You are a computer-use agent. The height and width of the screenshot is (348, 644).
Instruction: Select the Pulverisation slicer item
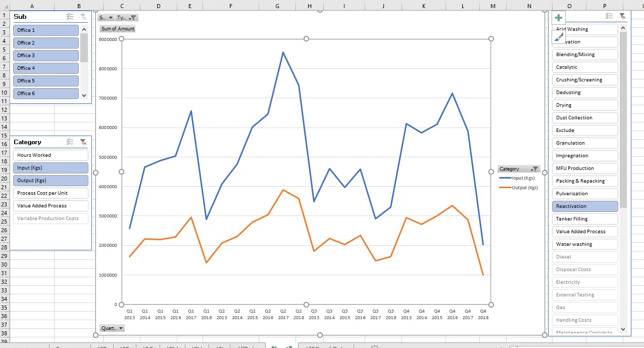point(585,194)
